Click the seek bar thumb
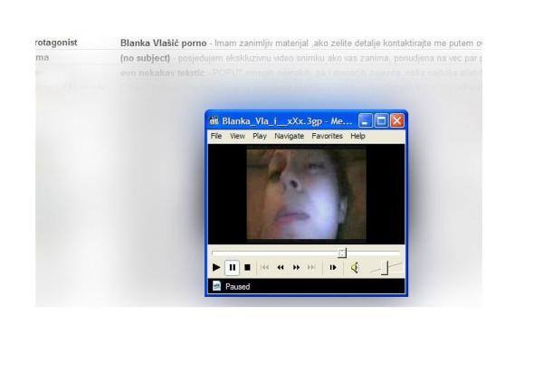Viewport: 543px width, 392px height. click(342, 253)
